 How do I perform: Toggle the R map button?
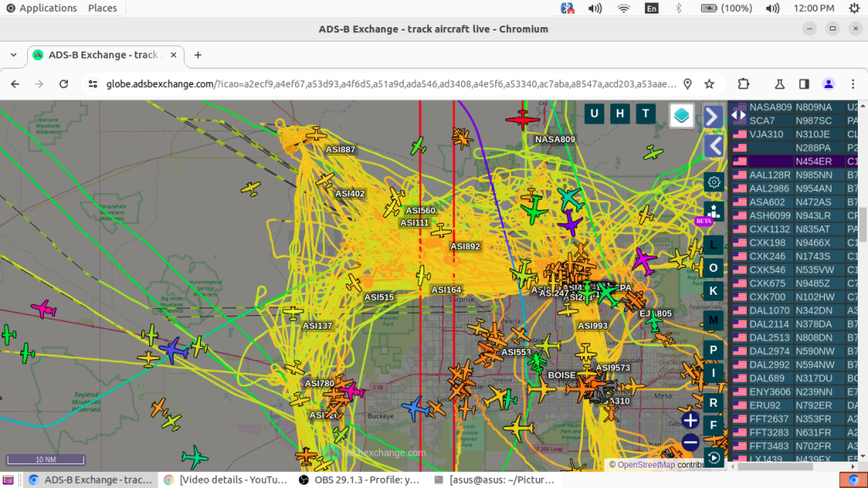714,402
